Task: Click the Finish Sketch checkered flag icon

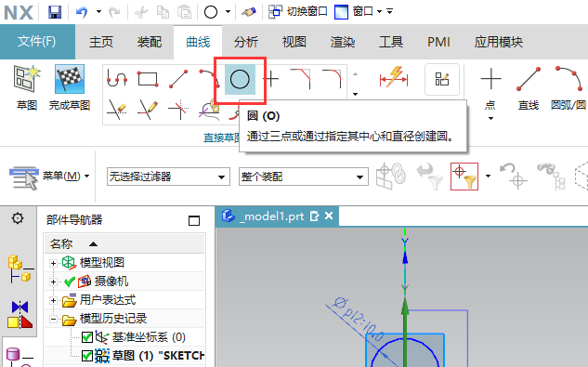Action: (x=70, y=79)
